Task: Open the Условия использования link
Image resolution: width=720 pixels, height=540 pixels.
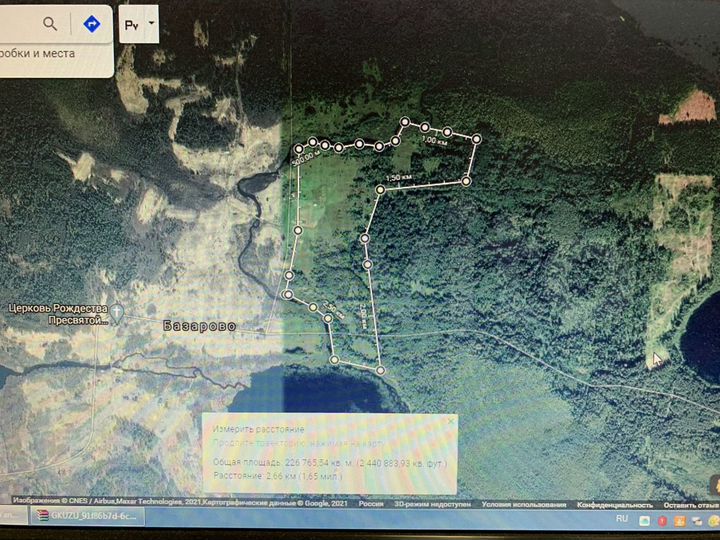Action: (523, 505)
